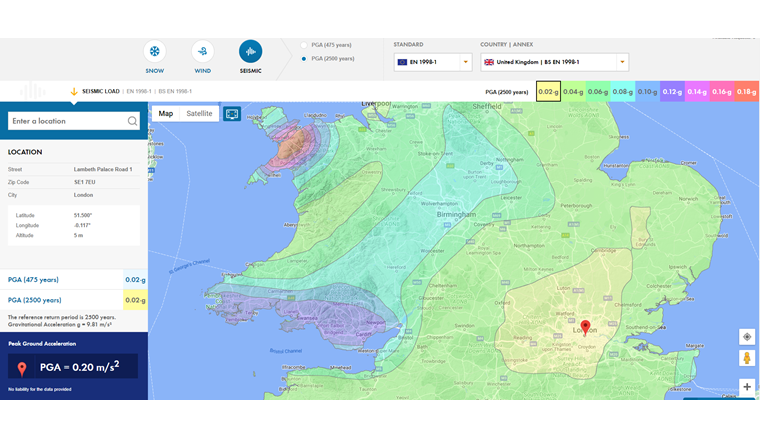The image size is (760, 439).
Task: Click the 0.12-g legend swatch
Action: pos(672,92)
